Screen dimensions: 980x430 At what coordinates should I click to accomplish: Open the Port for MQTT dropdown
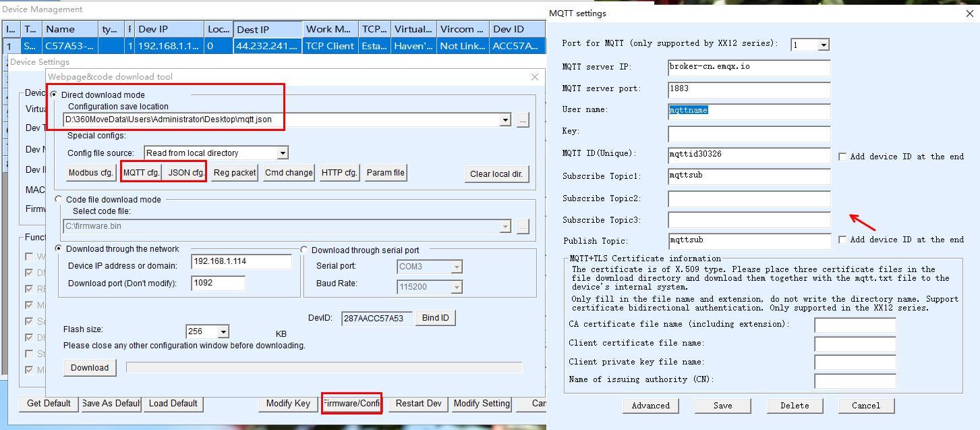(823, 45)
